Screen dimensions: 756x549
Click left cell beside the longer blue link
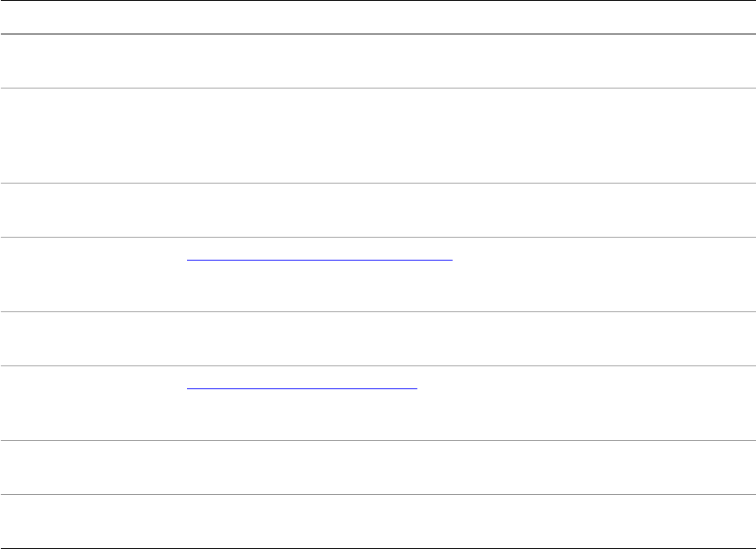coord(90,274)
